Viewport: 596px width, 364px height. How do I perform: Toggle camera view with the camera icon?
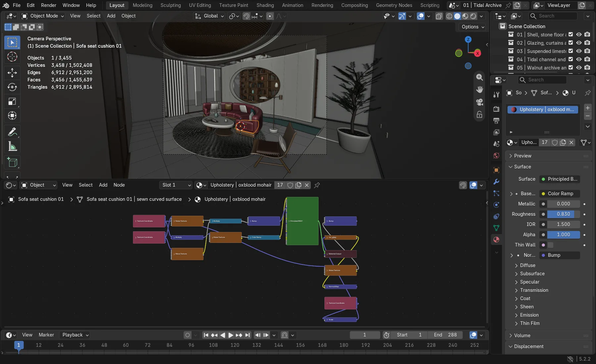(x=479, y=102)
